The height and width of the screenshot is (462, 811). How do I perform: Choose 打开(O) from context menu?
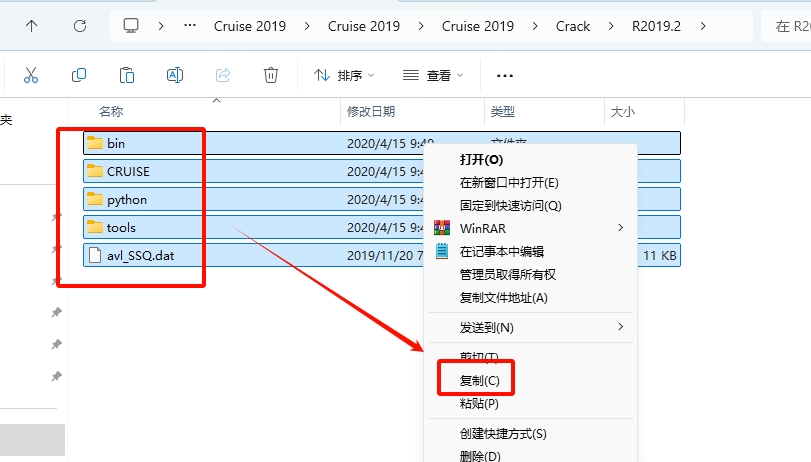coord(530,159)
